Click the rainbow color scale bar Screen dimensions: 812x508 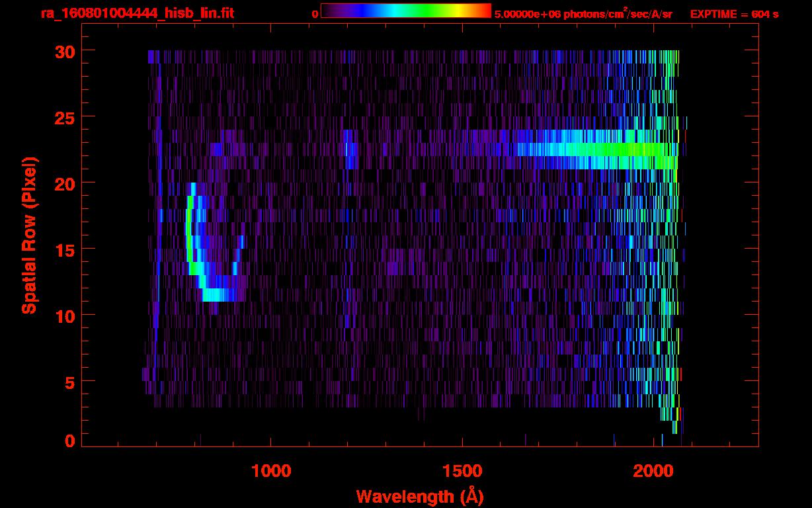pos(406,11)
